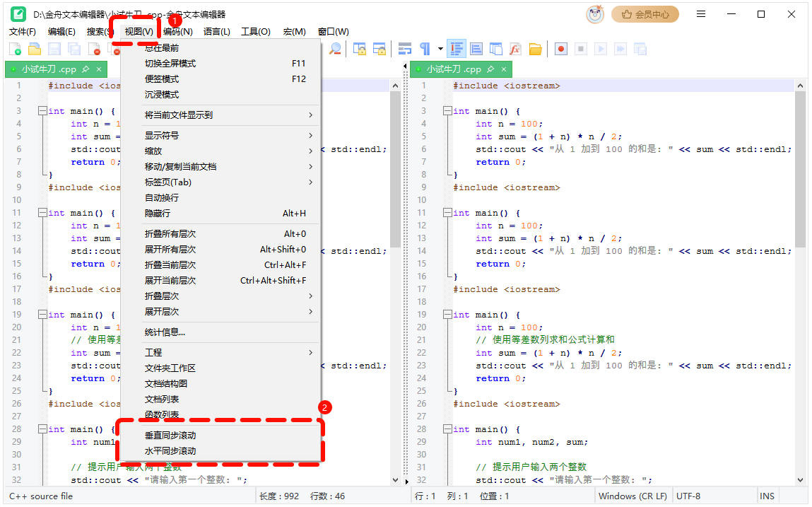Image resolution: width=812 pixels, height=507 pixels.
Task: Open dropdown arrow next to pilcrow icon
Action: 440,49
